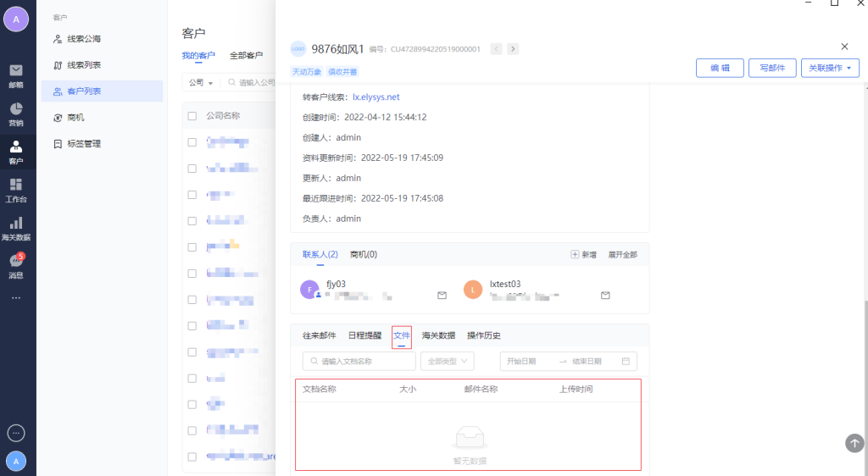
Task: Go to next customer arrow
Action: (513, 49)
